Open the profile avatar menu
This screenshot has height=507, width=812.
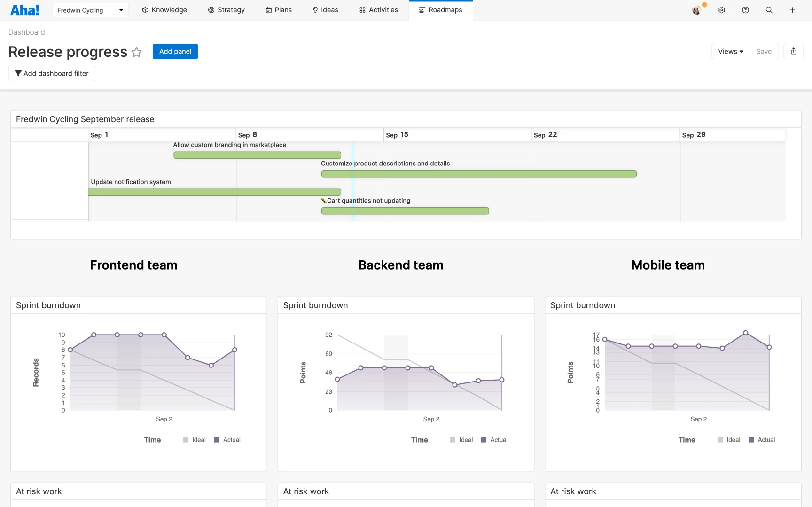[697, 9]
